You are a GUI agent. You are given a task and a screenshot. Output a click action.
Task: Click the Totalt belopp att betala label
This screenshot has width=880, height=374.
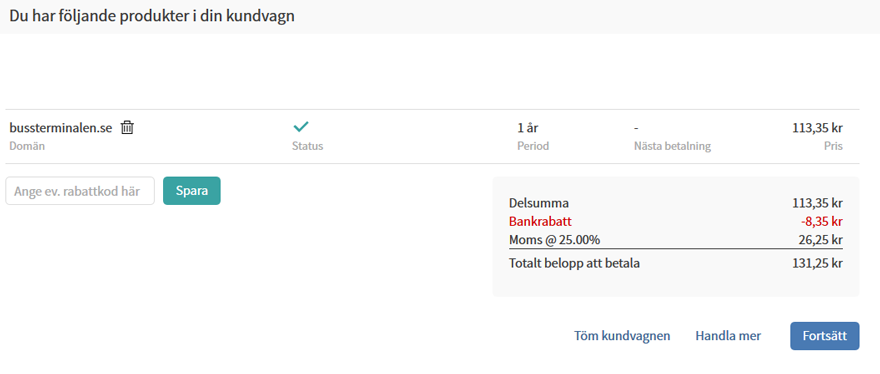coord(574,262)
